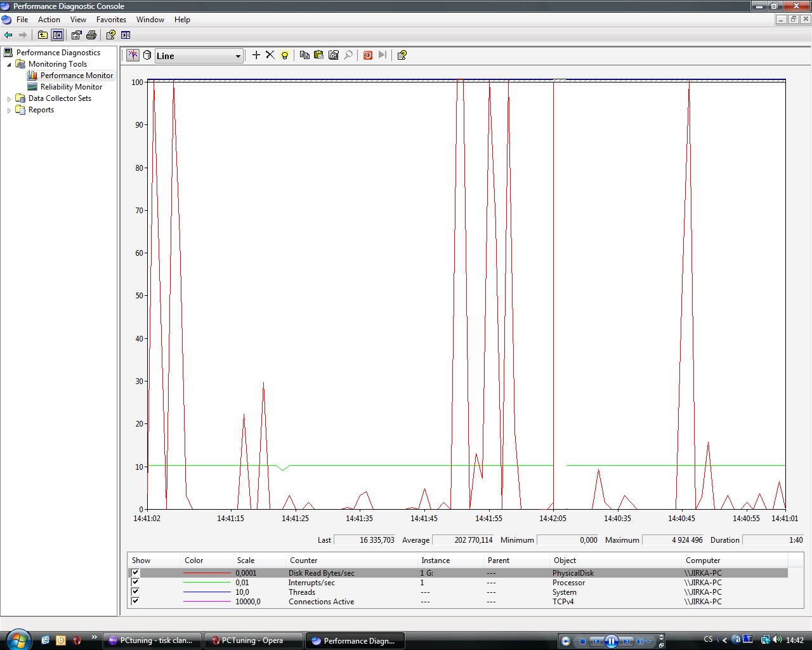Select the Monitoring Tools tree item

click(58, 64)
